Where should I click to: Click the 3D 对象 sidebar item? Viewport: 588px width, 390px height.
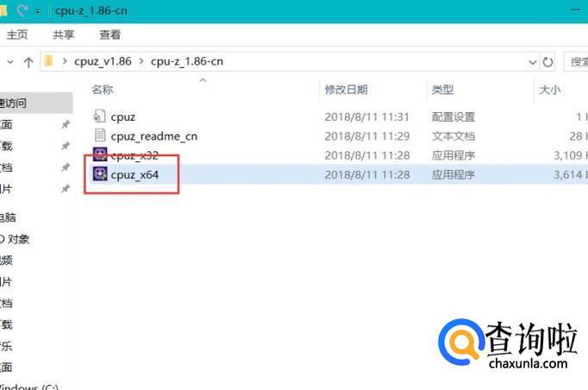click(x=15, y=239)
